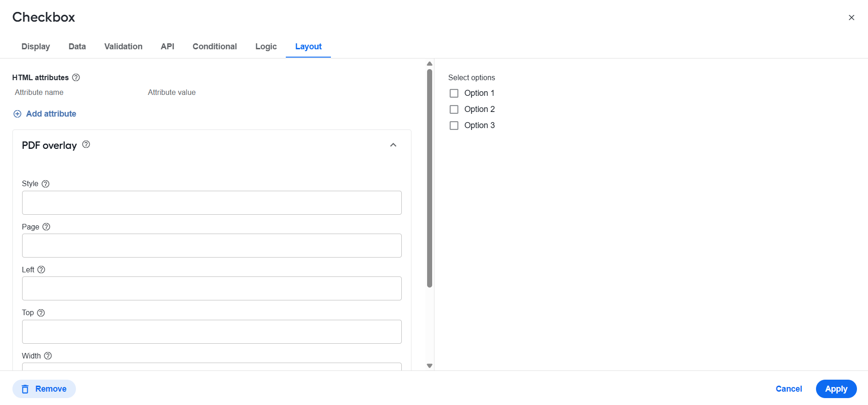Click the Attribute value column header
The height and width of the screenshot is (405, 868).
(172, 92)
